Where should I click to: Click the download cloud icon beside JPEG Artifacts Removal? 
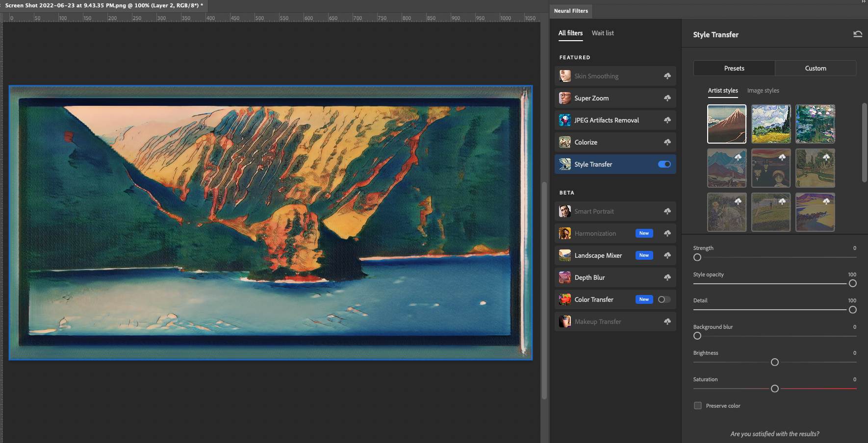(x=667, y=120)
